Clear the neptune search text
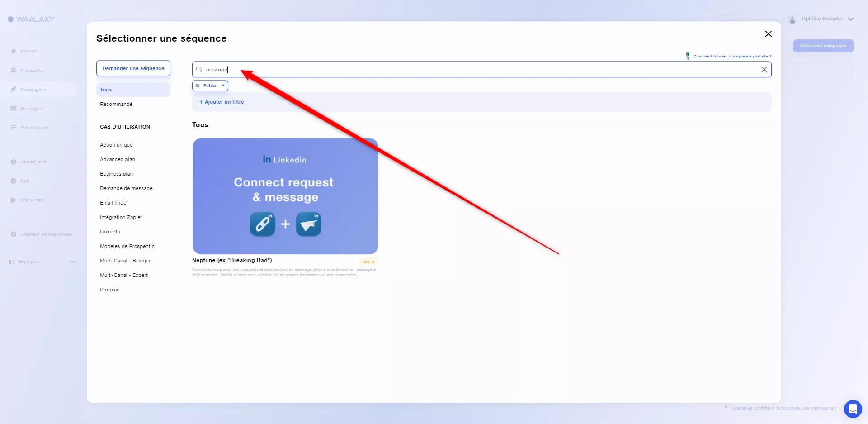 pos(764,70)
